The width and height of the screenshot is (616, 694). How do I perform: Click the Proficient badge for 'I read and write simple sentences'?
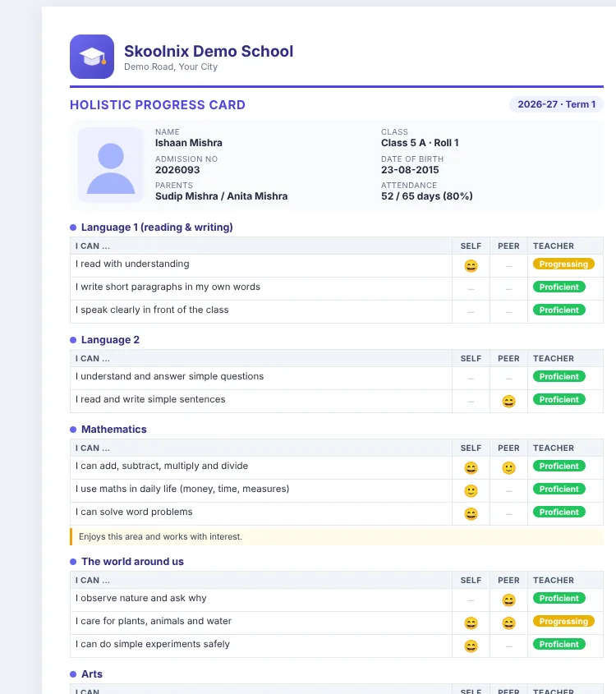[559, 399]
